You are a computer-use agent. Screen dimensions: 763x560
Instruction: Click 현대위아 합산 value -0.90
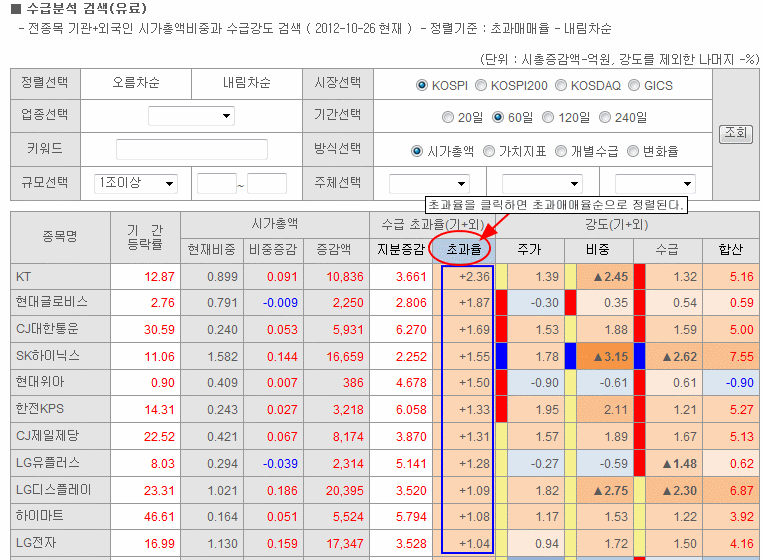(740, 383)
